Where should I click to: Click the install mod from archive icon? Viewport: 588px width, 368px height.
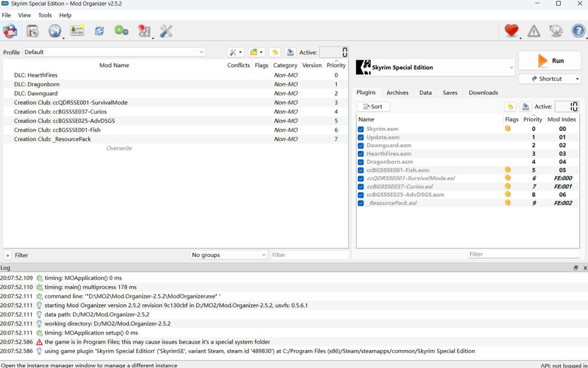33,31
